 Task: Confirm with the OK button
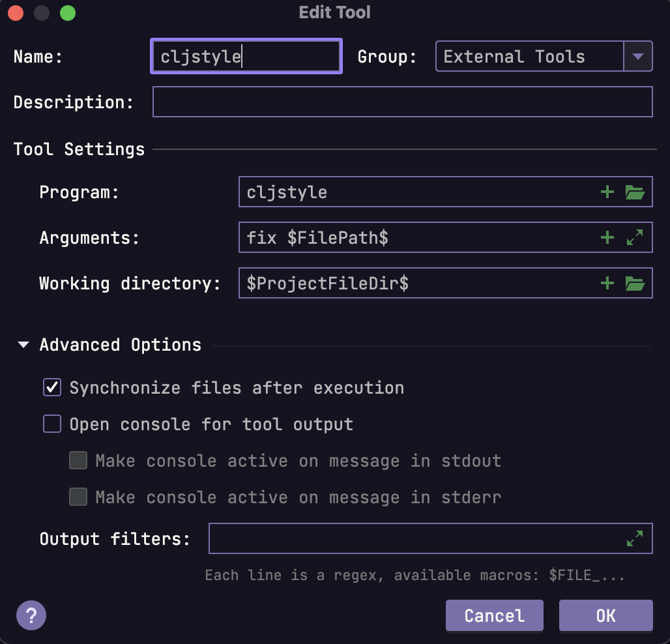606,615
